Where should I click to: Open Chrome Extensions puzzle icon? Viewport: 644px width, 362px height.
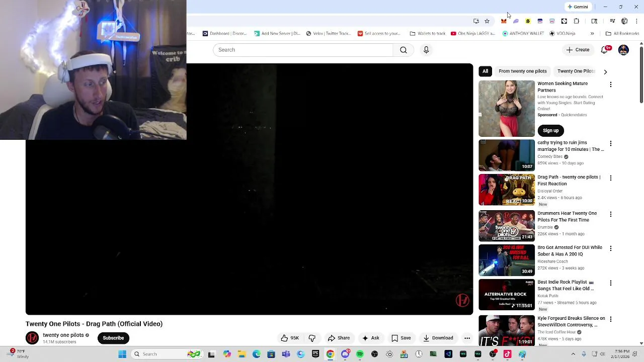tap(576, 21)
